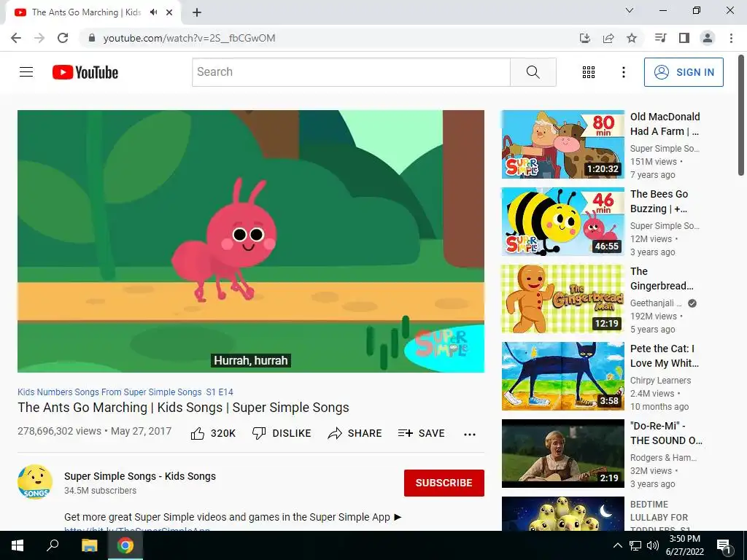Click SHARE under the video
Image resolution: width=747 pixels, height=560 pixels.
[x=355, y=433]
